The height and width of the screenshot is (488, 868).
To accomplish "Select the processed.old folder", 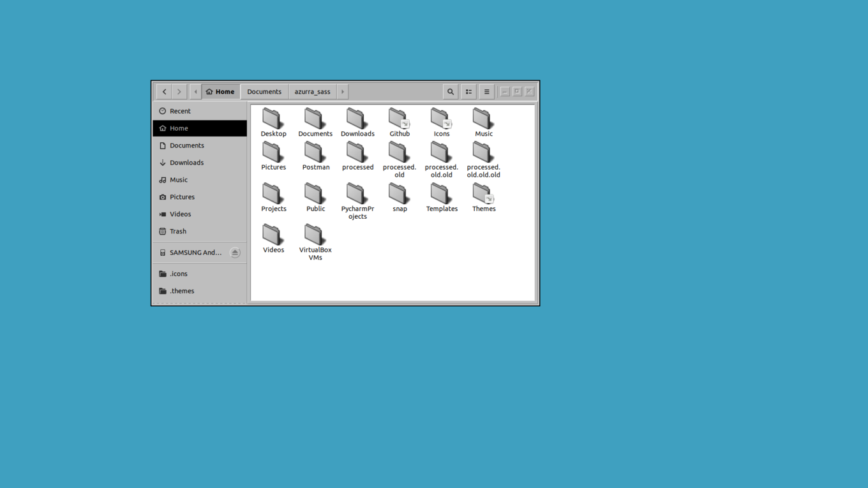I will click(x=400, y=159).
